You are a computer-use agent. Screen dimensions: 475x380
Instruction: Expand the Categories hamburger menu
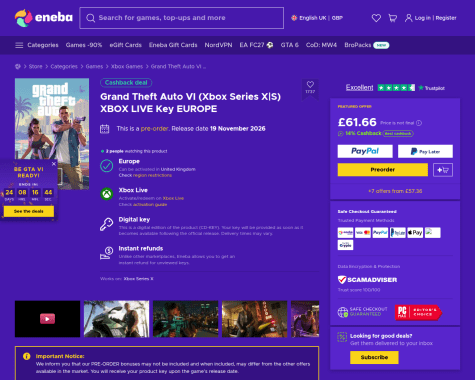(37, 45)
